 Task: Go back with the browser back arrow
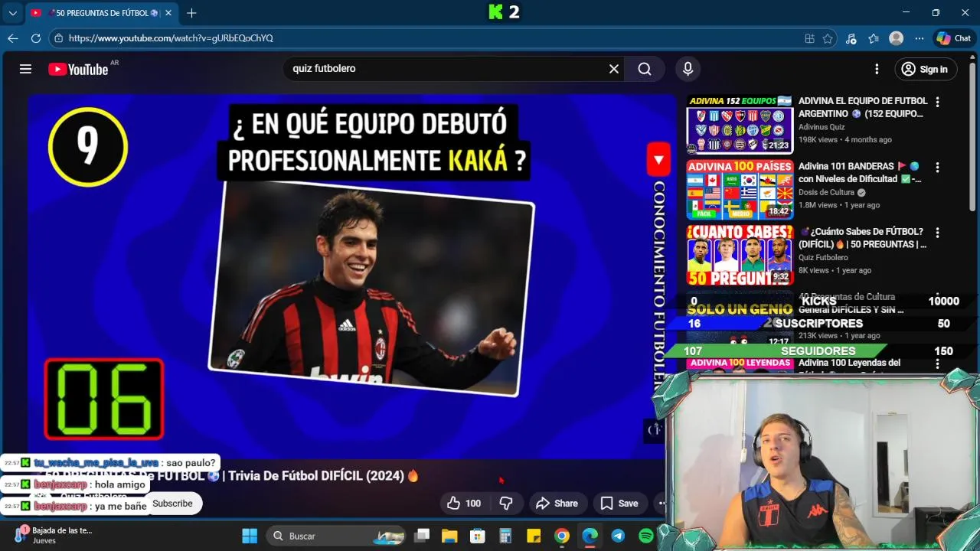pyautogui.click(x=13, y=38)
